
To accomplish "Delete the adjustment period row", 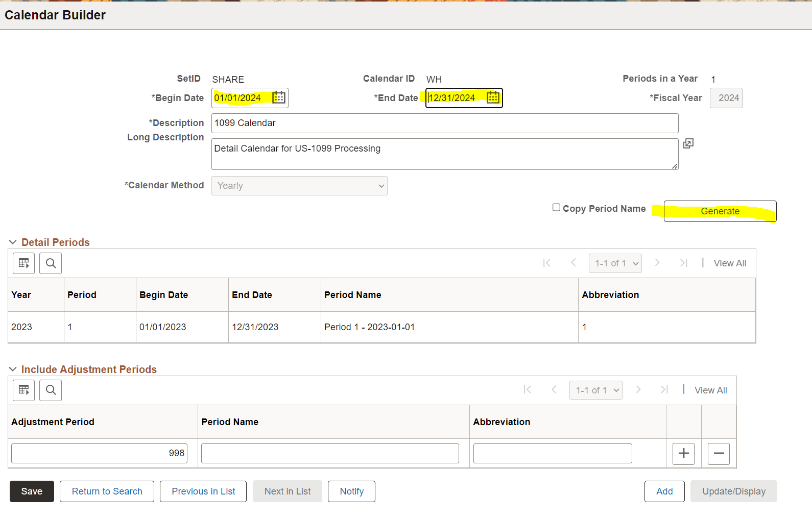I will pos(719,454).
